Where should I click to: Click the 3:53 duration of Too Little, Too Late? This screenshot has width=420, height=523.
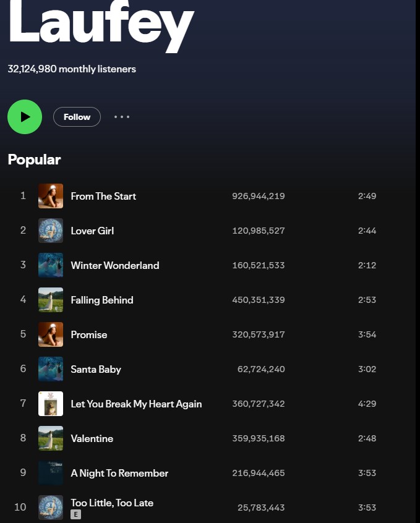tap(367, 508)
